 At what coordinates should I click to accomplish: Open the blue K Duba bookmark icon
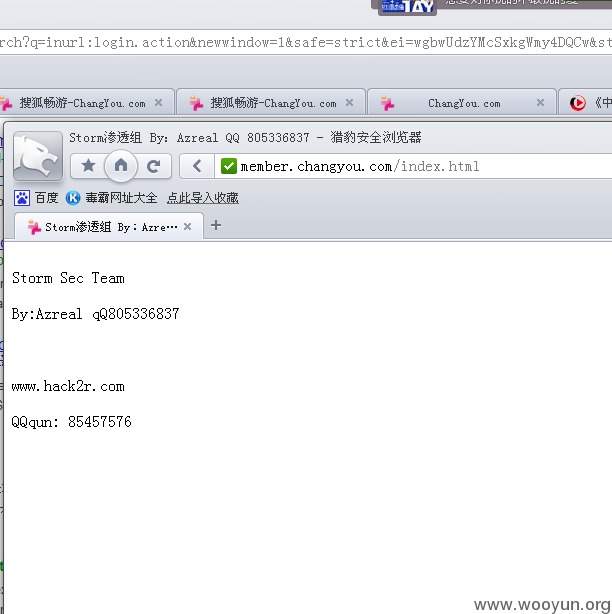pos(73,198)
